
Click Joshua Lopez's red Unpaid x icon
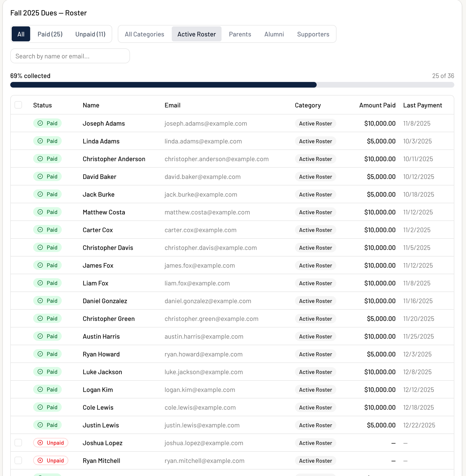[x=40, y=443]
